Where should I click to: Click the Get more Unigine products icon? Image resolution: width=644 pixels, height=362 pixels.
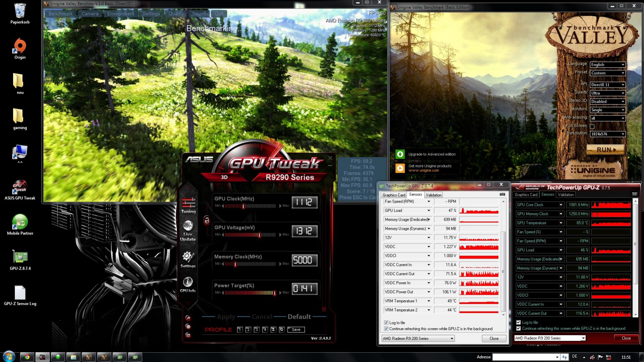point(400,168)
